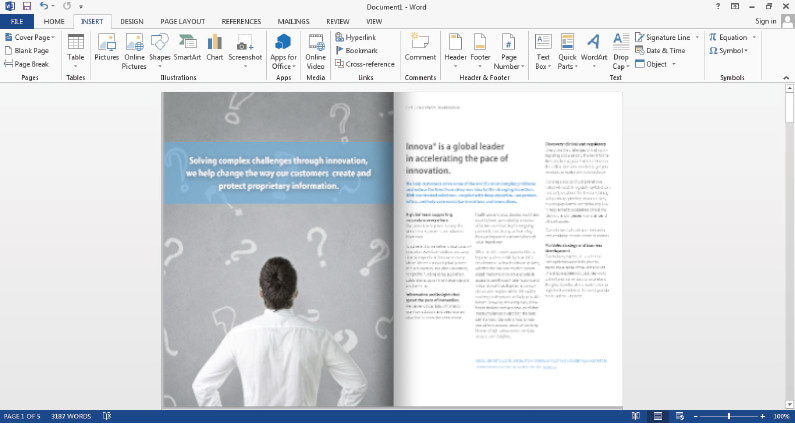Add a Blank Page
The height and width of the screenshot is (424, 795).
click(27, 51)
